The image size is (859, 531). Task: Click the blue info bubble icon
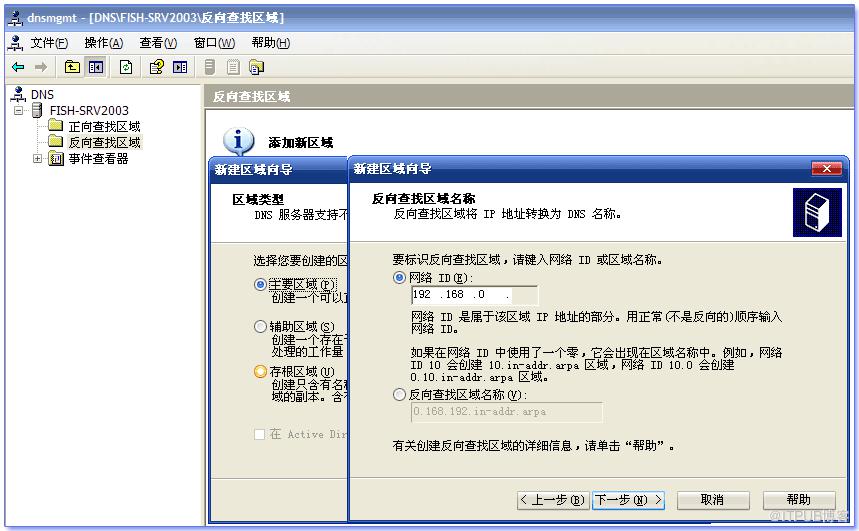[x=238, y=141]
